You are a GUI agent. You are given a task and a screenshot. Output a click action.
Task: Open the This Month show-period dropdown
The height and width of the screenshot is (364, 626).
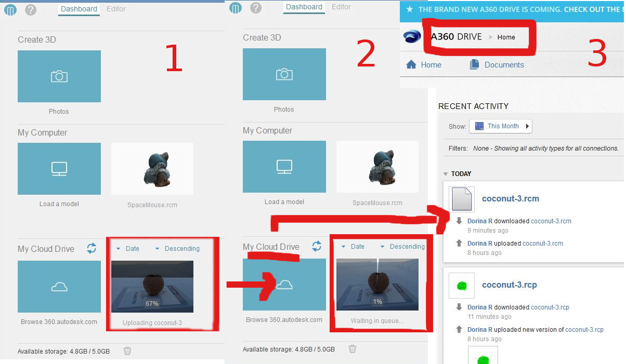tap(501, 126)
